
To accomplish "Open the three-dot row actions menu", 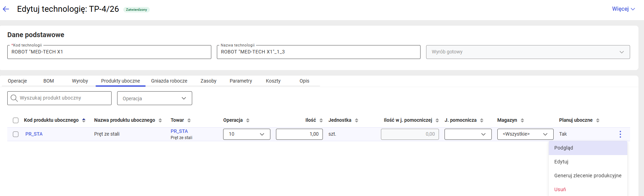I will coord(620,134).
